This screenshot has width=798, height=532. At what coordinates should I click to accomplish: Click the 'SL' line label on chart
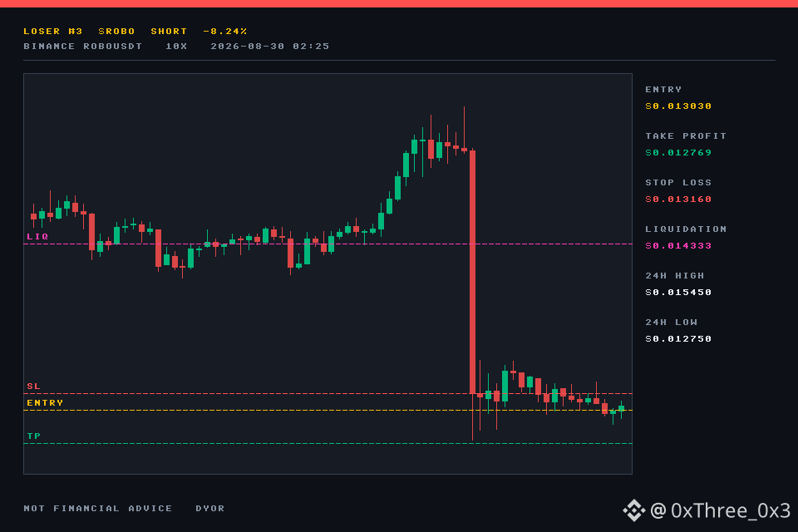pos(33,387)
